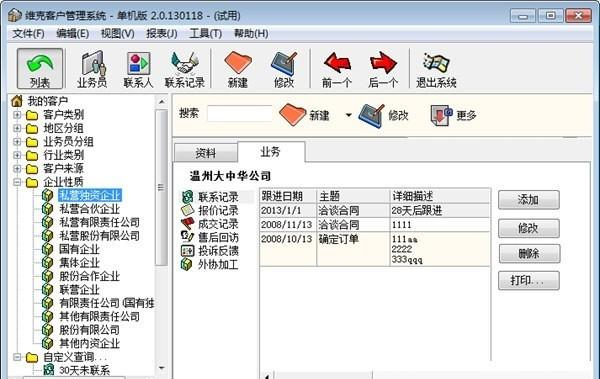
Task: Select 报价记录 quote records entry
Action: (218, 210)
